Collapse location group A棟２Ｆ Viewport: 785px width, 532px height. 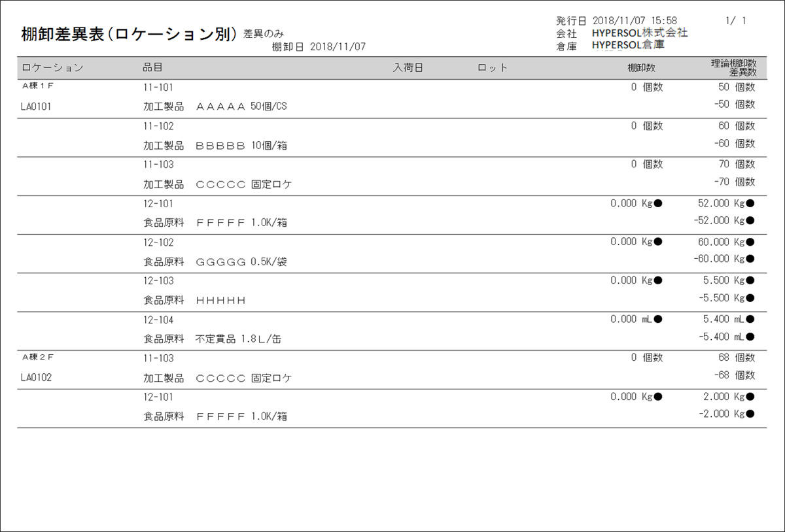(x=36, y=356)
